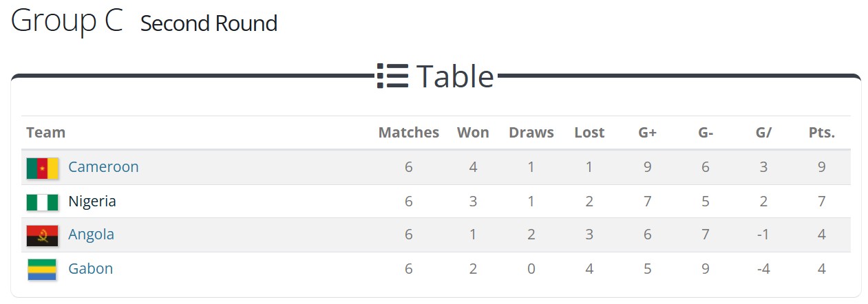
Task: Click the Angola flag icon
Action: [x=42, y=235]
